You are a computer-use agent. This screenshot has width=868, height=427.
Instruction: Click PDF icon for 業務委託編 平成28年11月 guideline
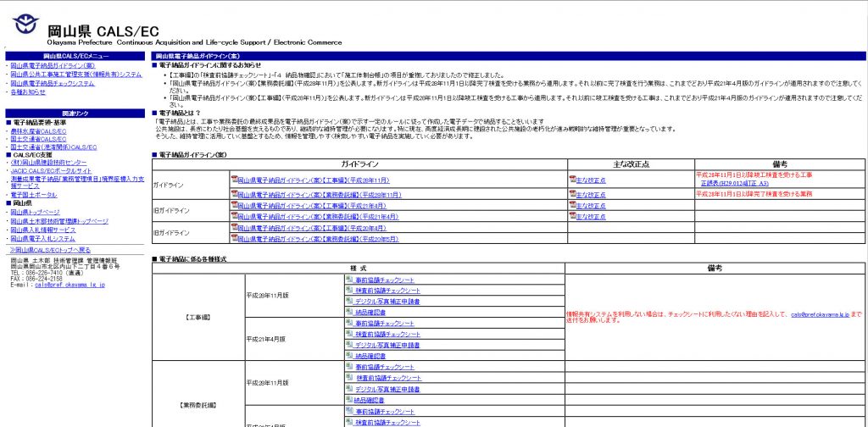[234, 194]
